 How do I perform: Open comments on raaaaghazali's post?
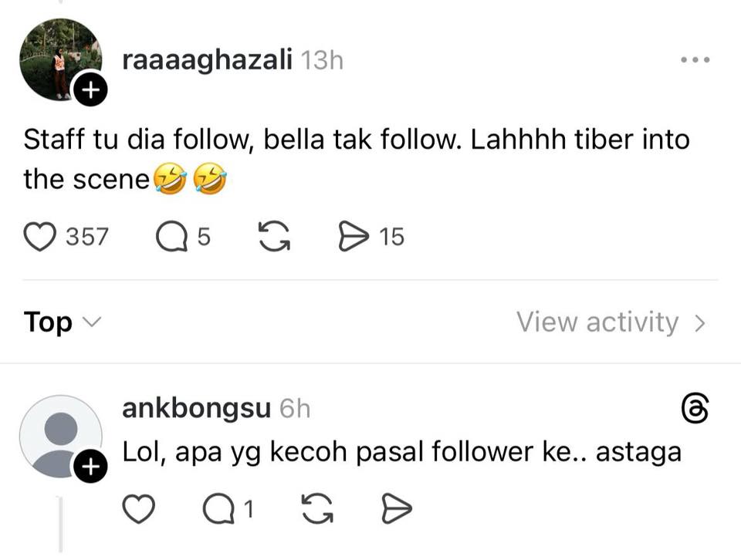click(171, 237)
